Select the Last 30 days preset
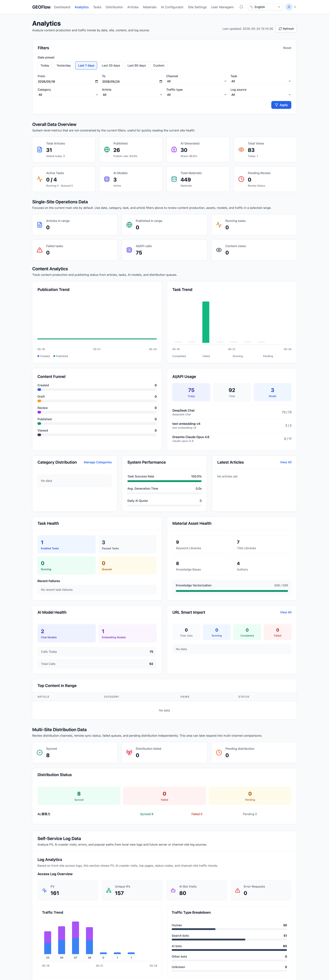 (111, 65)
